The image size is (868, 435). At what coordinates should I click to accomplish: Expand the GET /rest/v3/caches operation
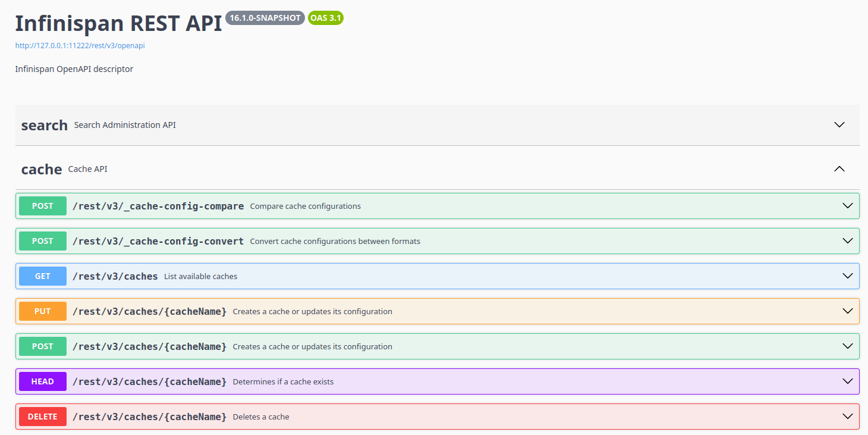[x=847, y=276]
